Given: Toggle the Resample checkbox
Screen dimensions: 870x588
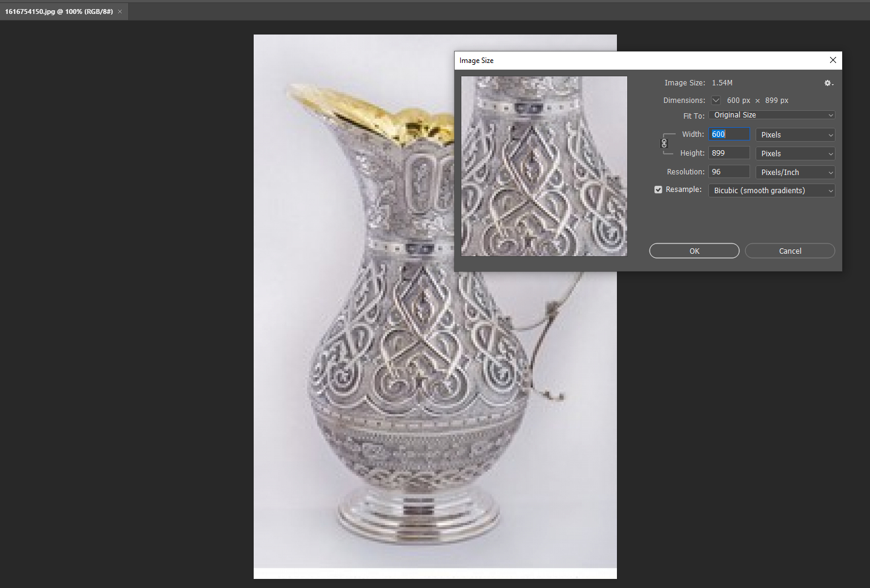Looking at the screenshot, I should [x=658, y=190].
